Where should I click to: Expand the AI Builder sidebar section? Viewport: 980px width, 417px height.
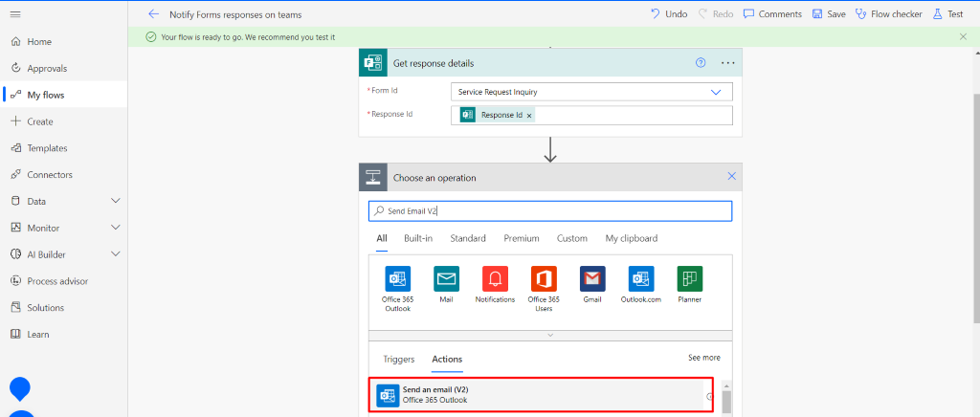click(x=116, y=254)
